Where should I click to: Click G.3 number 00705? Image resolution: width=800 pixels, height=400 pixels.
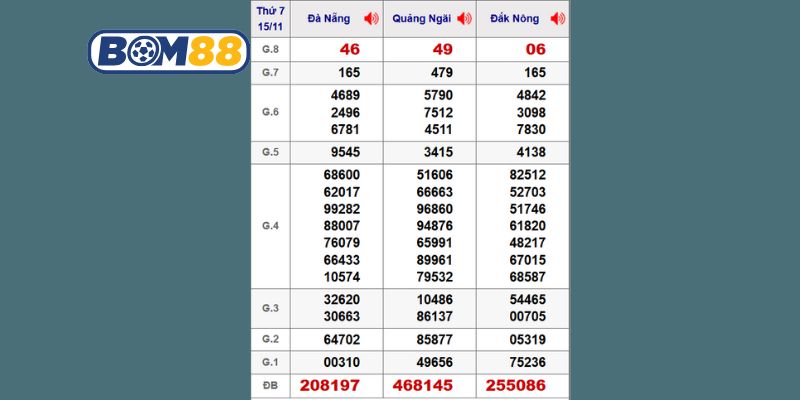(x=528, y=316)
